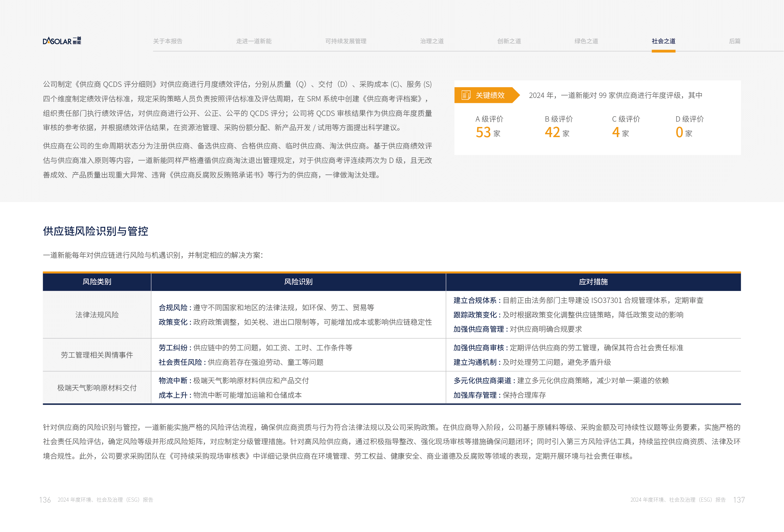Open the 关于本报告 tab

167,41
